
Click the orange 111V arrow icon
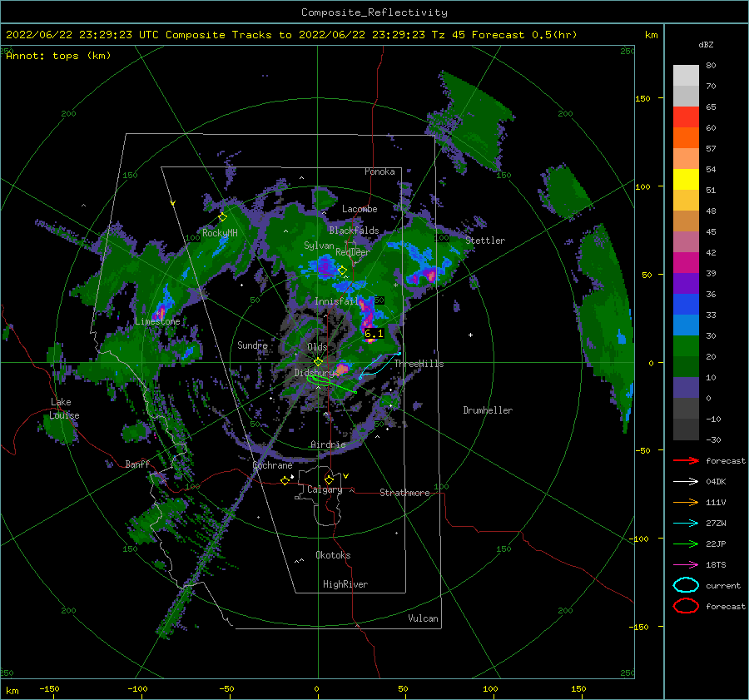686,502
